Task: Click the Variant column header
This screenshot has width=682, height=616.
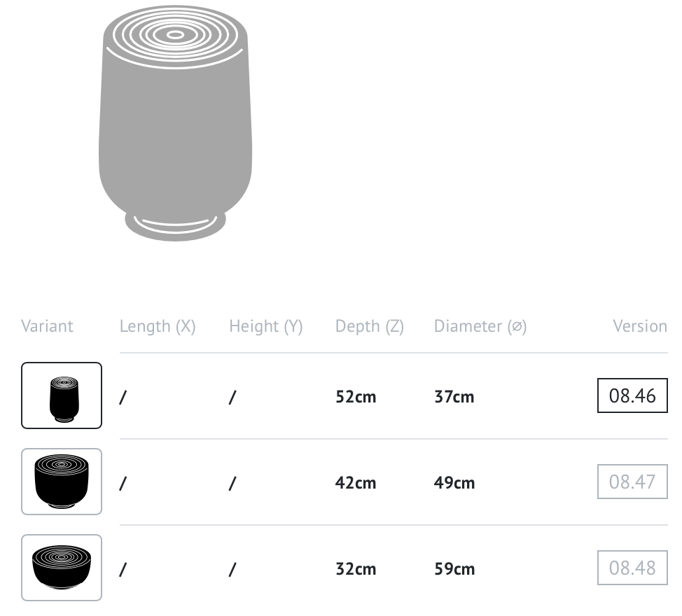Action: click(47, 326)
